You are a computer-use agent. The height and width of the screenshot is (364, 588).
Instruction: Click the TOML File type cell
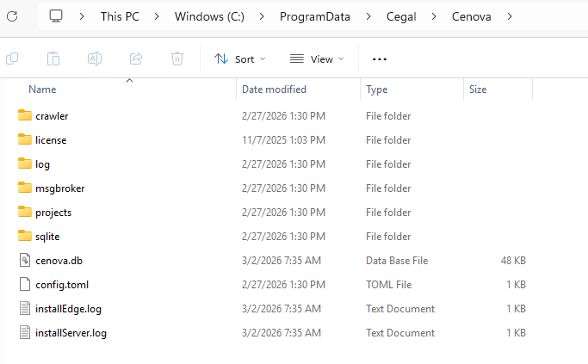388,285
